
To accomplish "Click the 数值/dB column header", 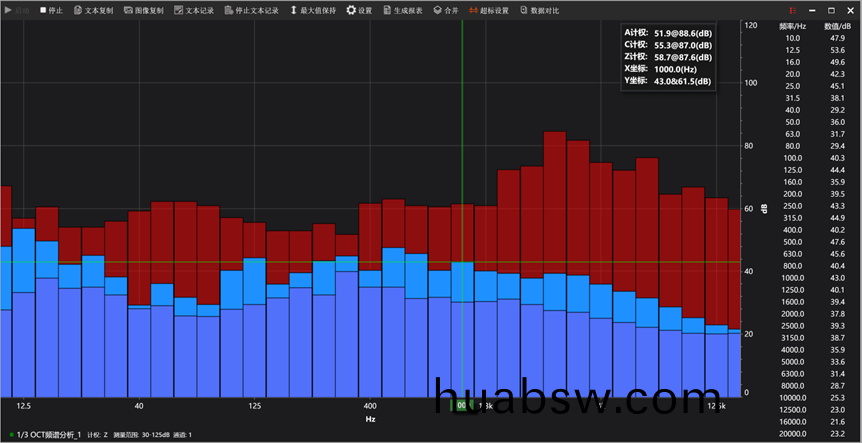I will pos(837,26).
